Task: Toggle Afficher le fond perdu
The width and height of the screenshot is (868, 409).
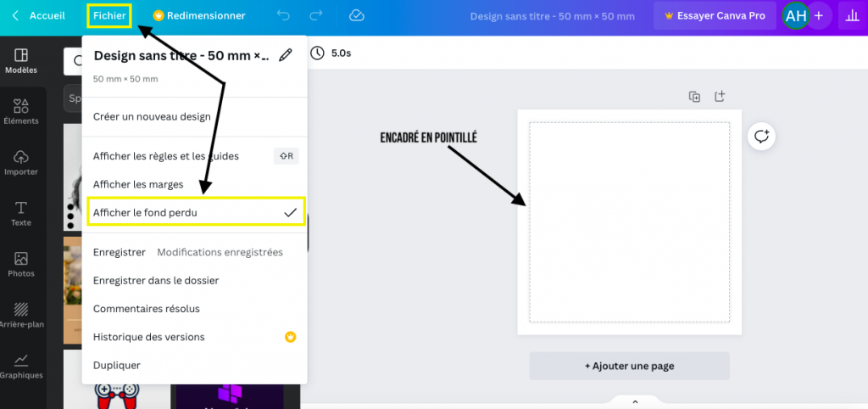Action: 196,211
